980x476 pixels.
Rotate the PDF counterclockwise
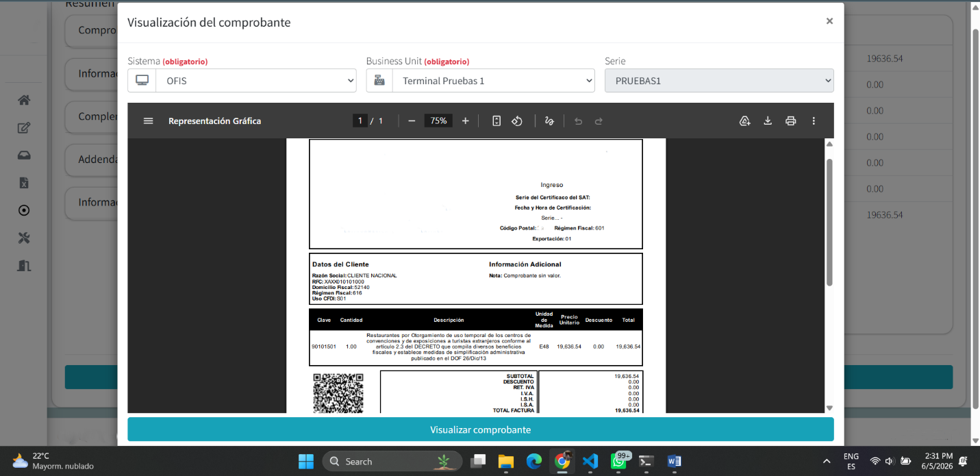[x=517, y=121]
